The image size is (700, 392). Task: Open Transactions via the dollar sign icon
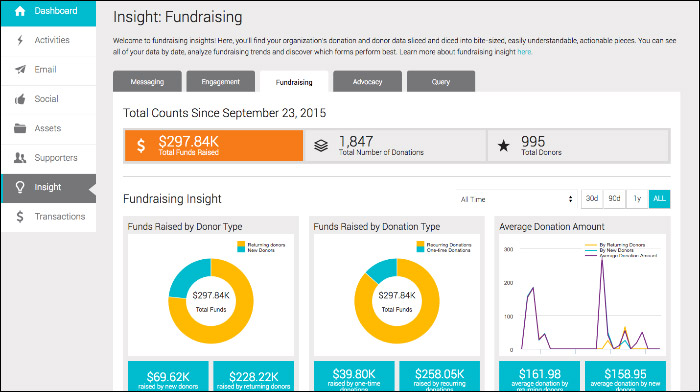coord(20,217)
